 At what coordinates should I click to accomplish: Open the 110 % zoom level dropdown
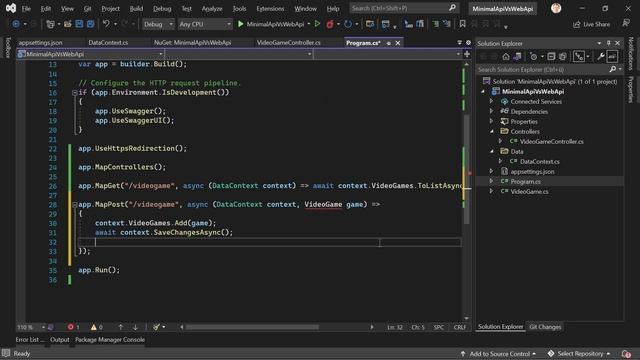[31, 327]
